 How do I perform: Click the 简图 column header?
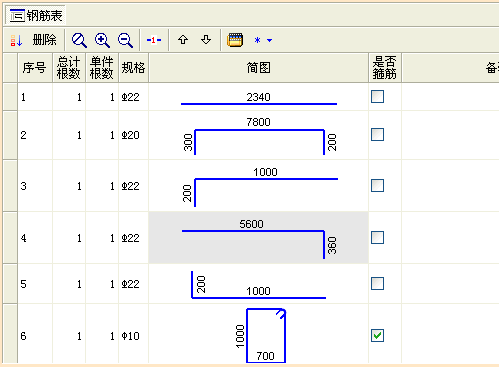[258, 68]
